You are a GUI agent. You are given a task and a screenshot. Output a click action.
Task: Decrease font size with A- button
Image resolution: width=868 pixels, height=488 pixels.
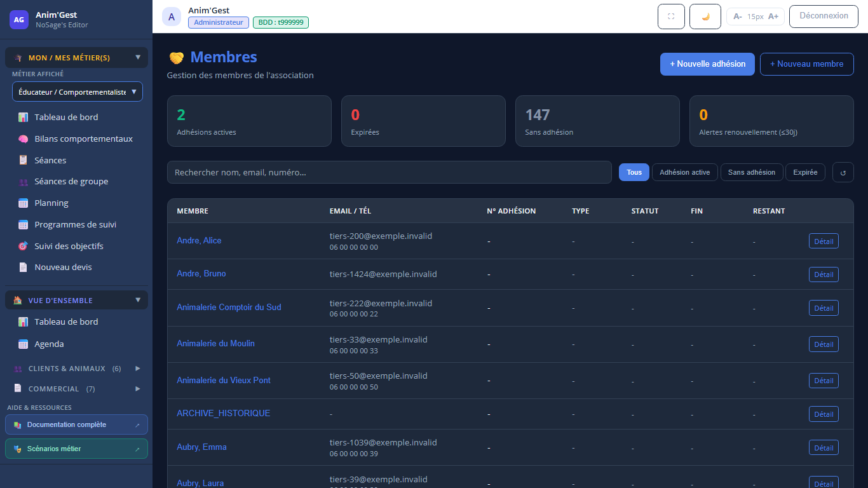click(x=738, y=17)
